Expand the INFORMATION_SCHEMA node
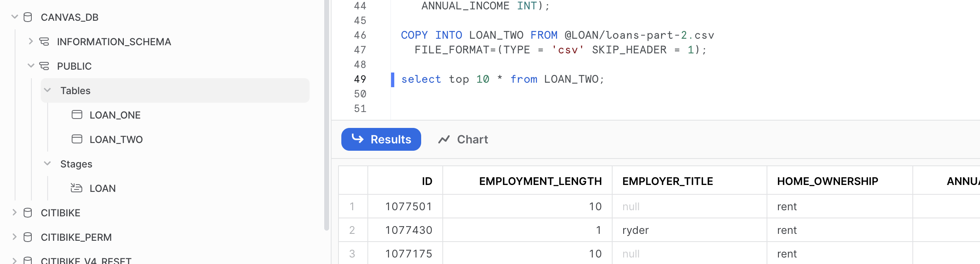Viewport: 980px width, 264px height. (x=31, y=42)
